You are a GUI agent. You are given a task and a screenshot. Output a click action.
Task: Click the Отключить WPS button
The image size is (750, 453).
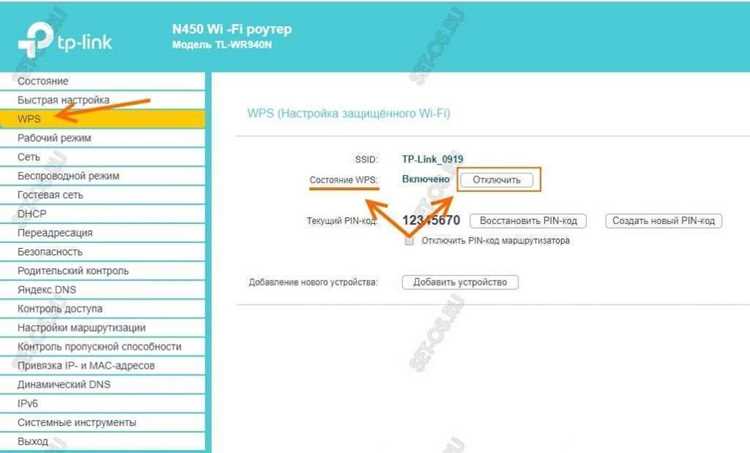[x=496, y=180]
